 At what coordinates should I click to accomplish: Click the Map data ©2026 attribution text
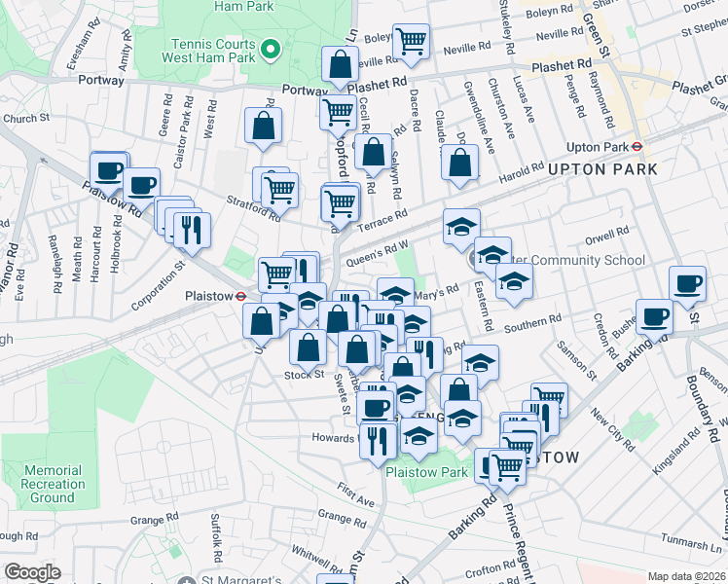pos(687,576)
